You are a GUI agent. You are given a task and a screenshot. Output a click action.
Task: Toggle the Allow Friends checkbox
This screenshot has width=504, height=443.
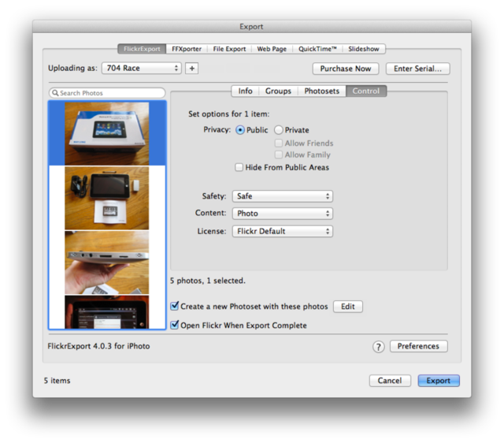(278, 143)
